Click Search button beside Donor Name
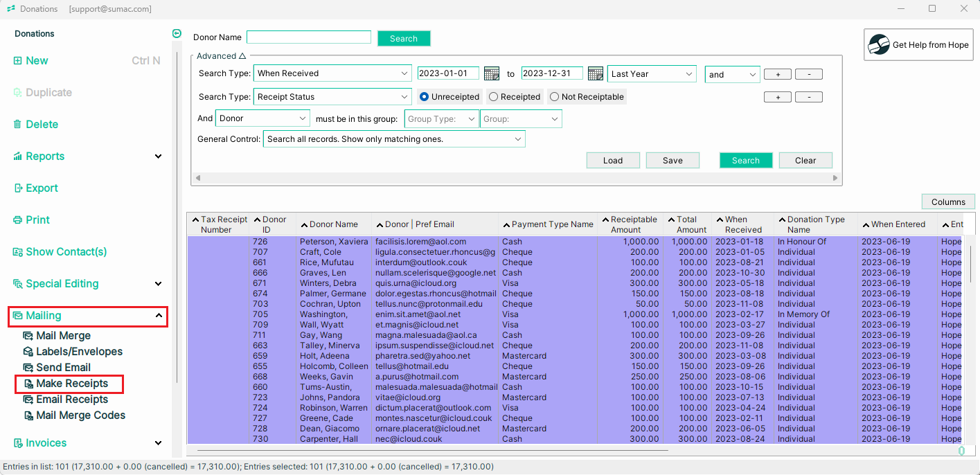This screenshot has height=475, width=980. click(x=404, y=39)
